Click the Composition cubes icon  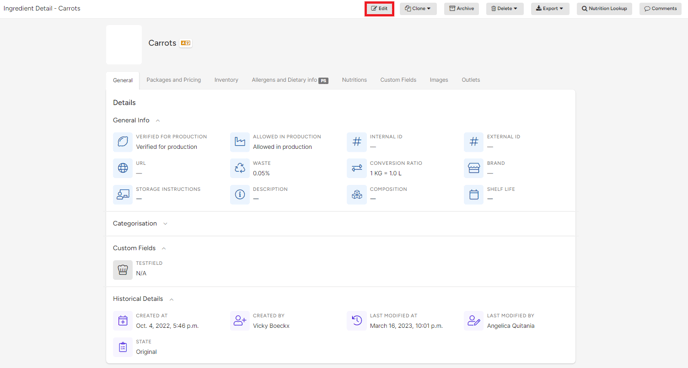357,194
